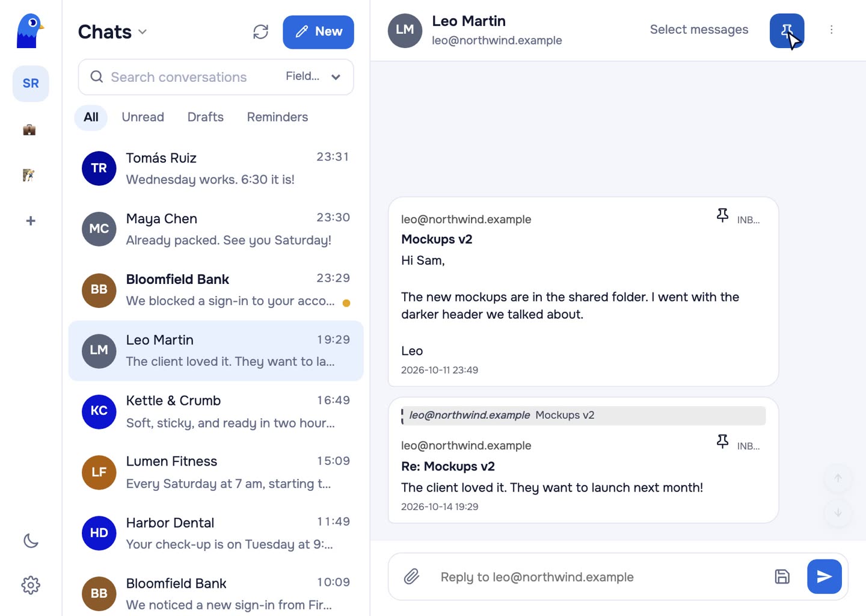Image resolution: width=866 pixels, height=616 pixels.
Task: Click the INB label on Mockups v2 message
Action: point(749,220)
